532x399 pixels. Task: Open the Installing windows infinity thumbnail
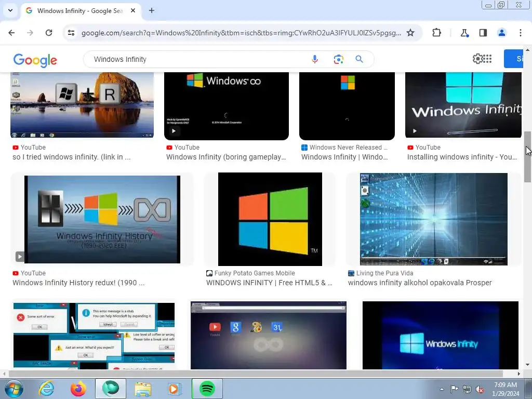[463, 105]
